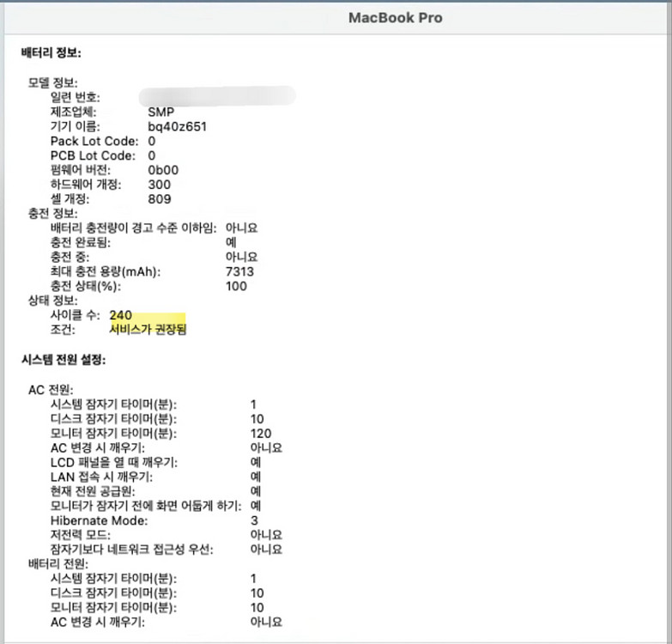Screen dimensions: 672x644
Task: Click the 'PCB Lot Code:' label
Action: (x=93, y=155)
